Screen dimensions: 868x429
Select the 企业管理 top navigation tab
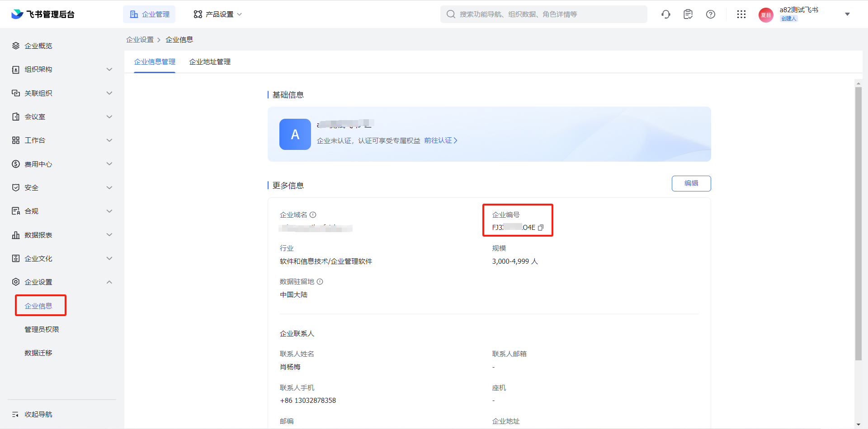(x=149, y=14)
